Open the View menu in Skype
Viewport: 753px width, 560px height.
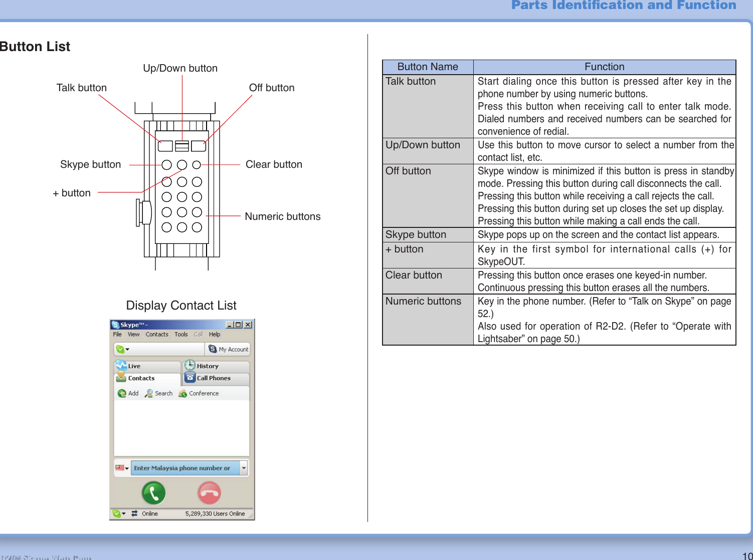(133, 334)
